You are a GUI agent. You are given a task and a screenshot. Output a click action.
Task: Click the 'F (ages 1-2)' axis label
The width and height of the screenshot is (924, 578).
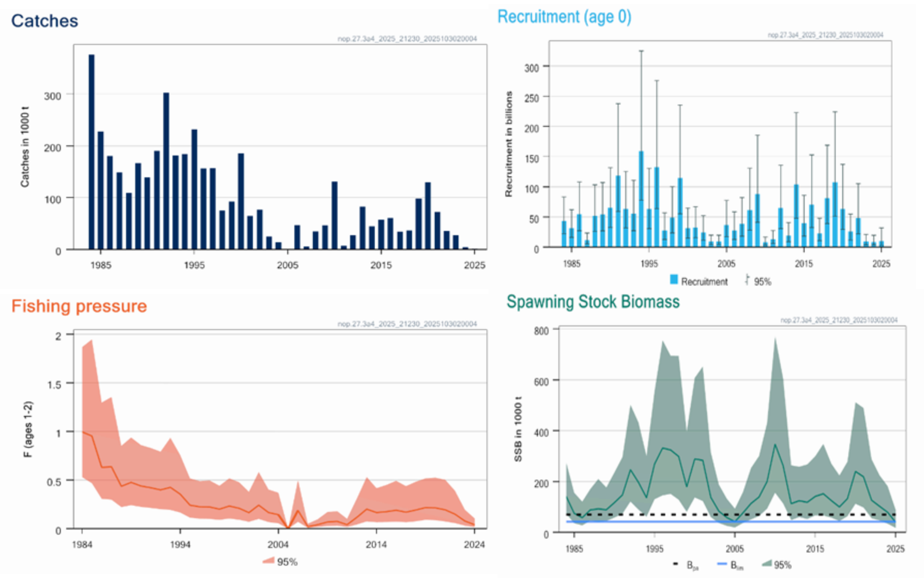[x=28, y=429]
